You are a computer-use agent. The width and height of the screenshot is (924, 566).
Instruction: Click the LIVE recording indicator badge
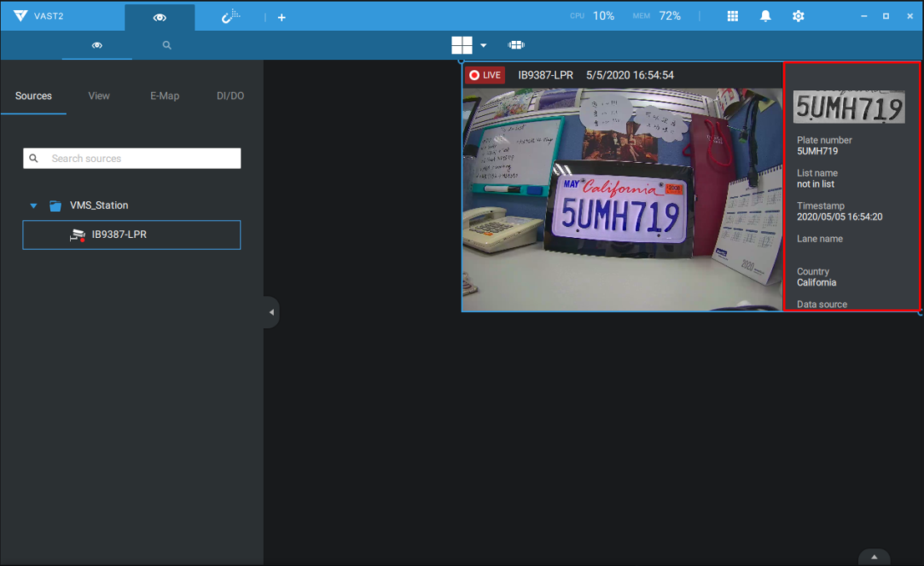[x=484, y=74]
